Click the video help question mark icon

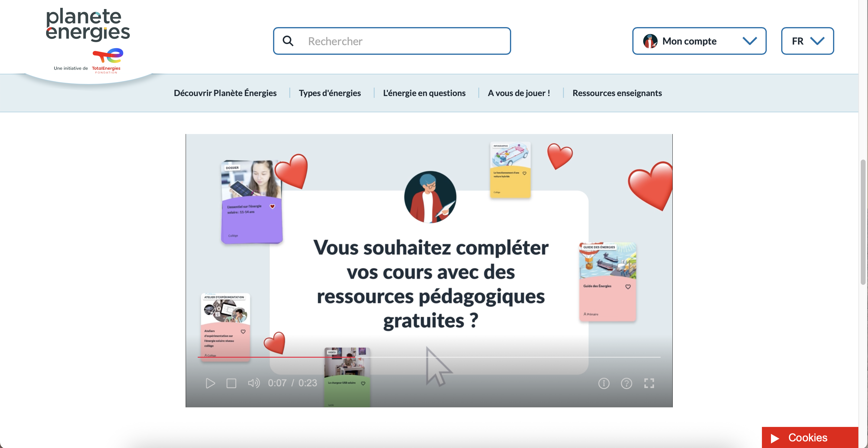(626, 383)
